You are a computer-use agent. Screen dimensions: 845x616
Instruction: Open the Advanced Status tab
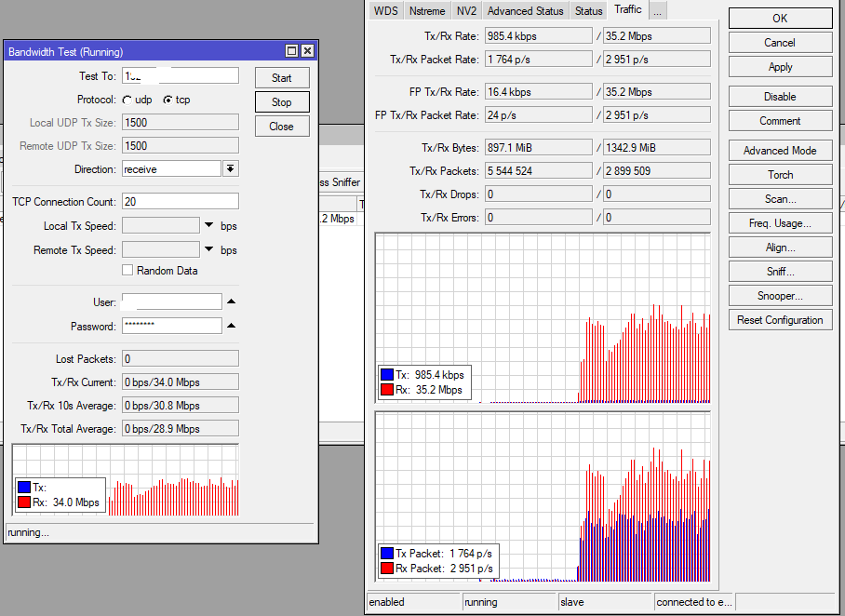[x=526, y=11]
